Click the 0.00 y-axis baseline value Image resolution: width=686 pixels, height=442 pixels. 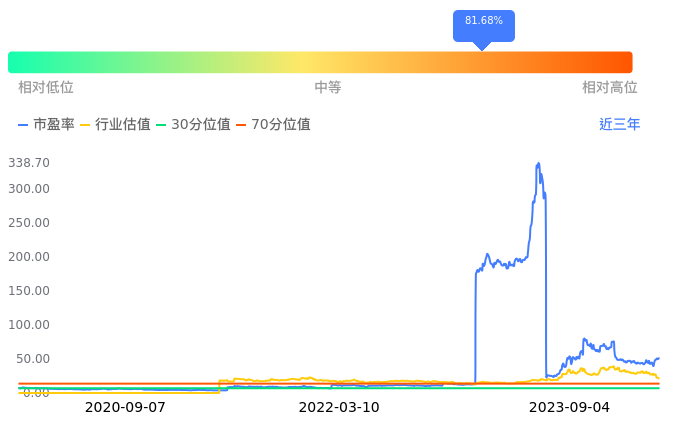click(x=36, y=392)
